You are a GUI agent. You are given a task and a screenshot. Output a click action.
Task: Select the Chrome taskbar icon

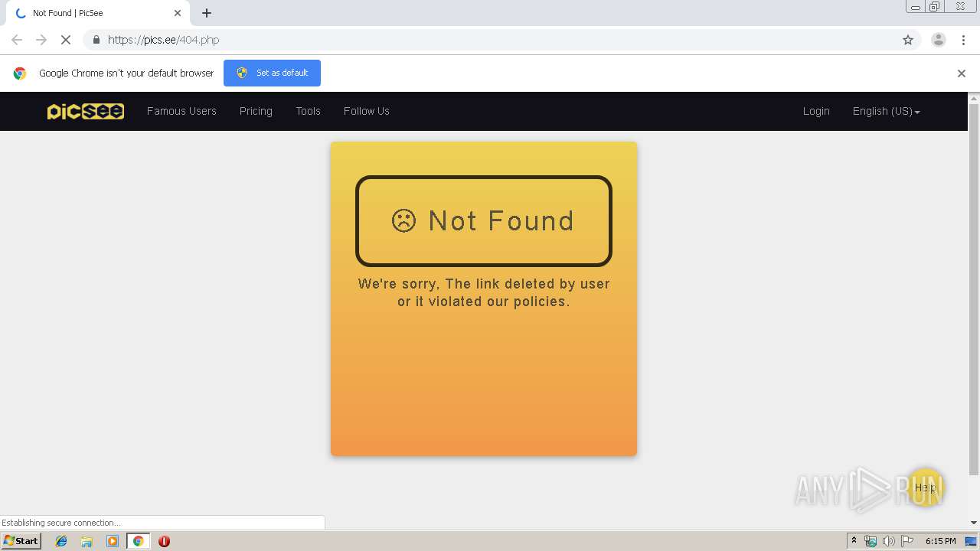139,541
